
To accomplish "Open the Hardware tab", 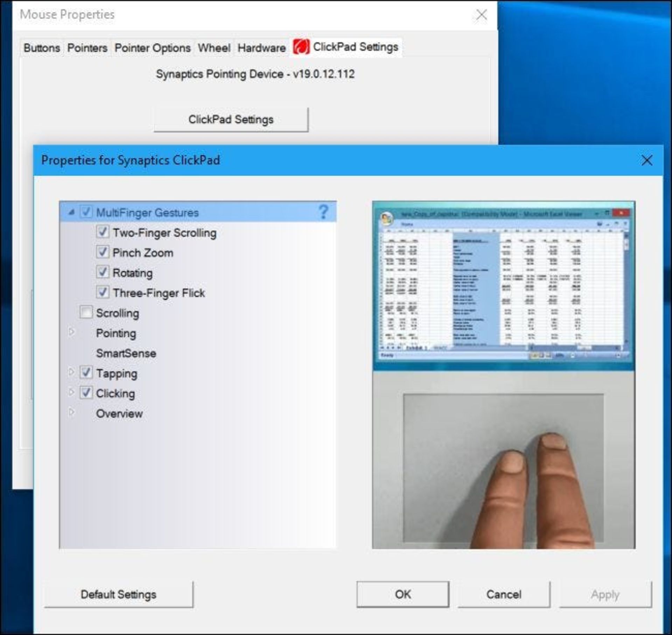I will (261, 48).
